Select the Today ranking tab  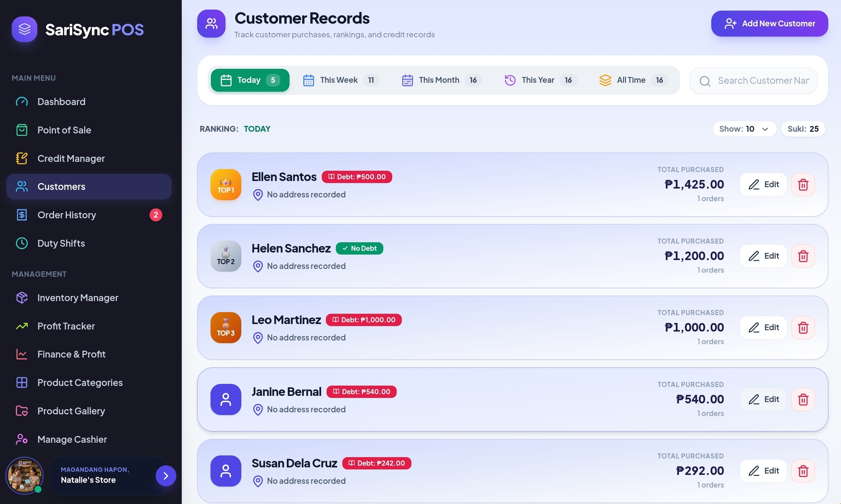(250, 80)
